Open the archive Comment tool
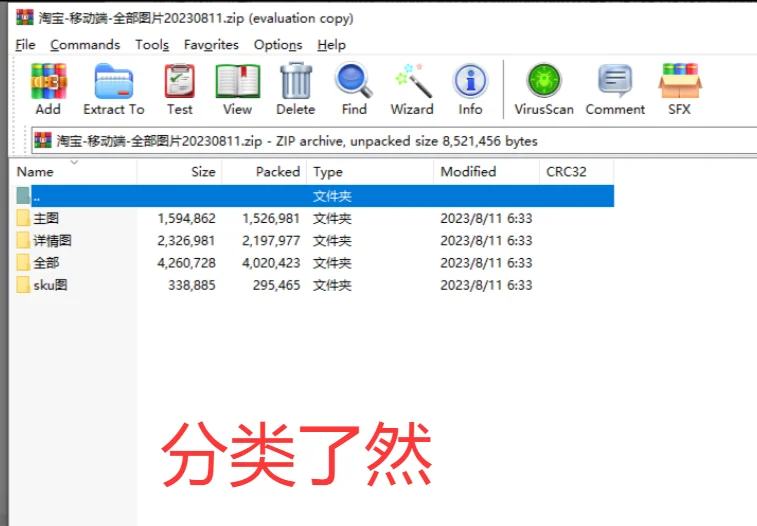This screenshot has height=526, width=757. tap(615, 81)
